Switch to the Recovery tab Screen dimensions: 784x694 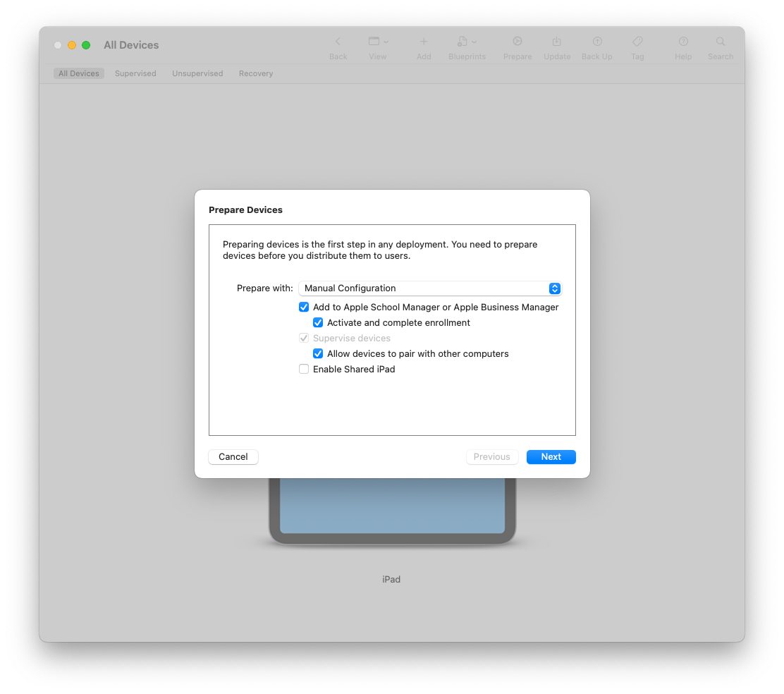pos(256,73)
